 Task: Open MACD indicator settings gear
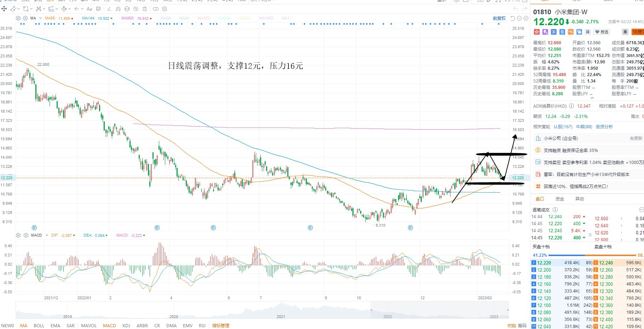18,235
